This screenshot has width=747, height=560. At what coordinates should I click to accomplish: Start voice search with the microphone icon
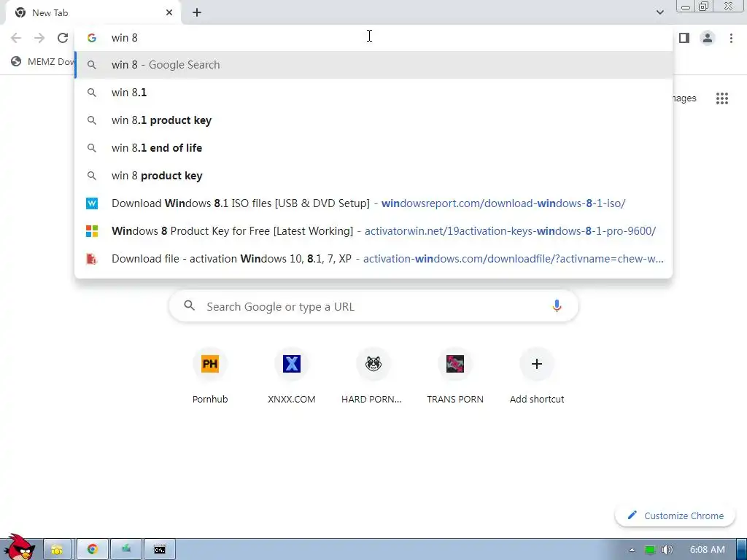(557, 306)
